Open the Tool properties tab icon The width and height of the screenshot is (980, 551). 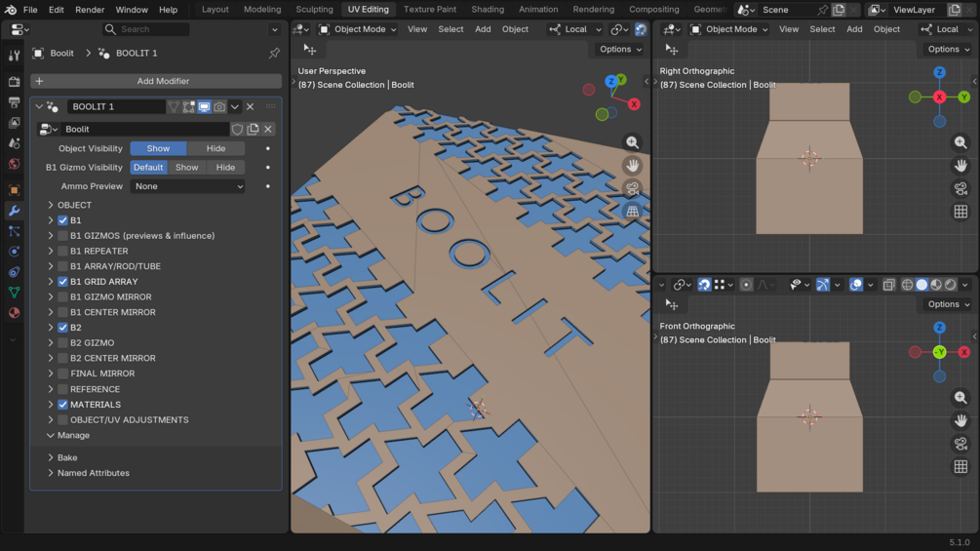14,56
